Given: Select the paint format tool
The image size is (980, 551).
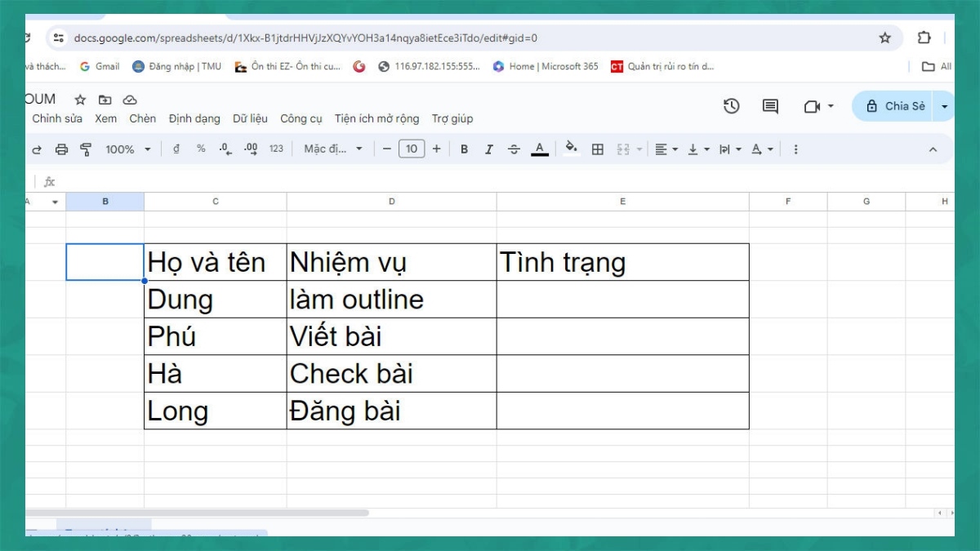Looking at the screenshot, I should pos(84,149).
